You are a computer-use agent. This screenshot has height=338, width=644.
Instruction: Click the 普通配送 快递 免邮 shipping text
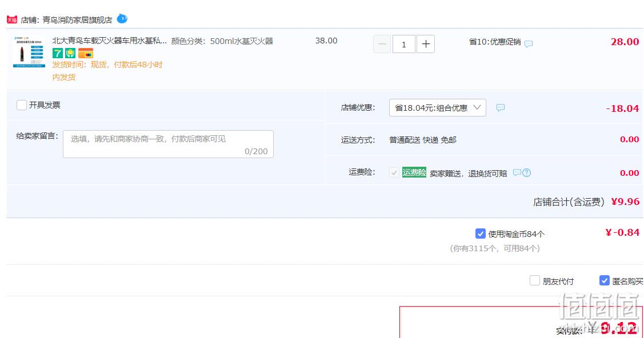pyautogui.click(x=423, y=140)
